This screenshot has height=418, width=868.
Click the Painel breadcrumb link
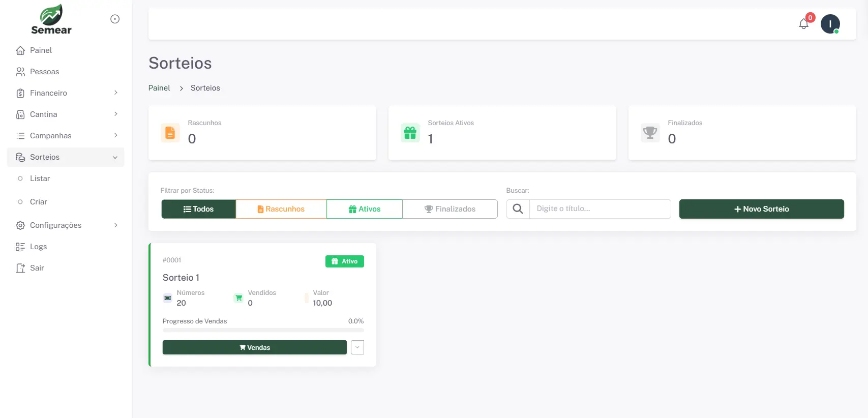[159, 88]
